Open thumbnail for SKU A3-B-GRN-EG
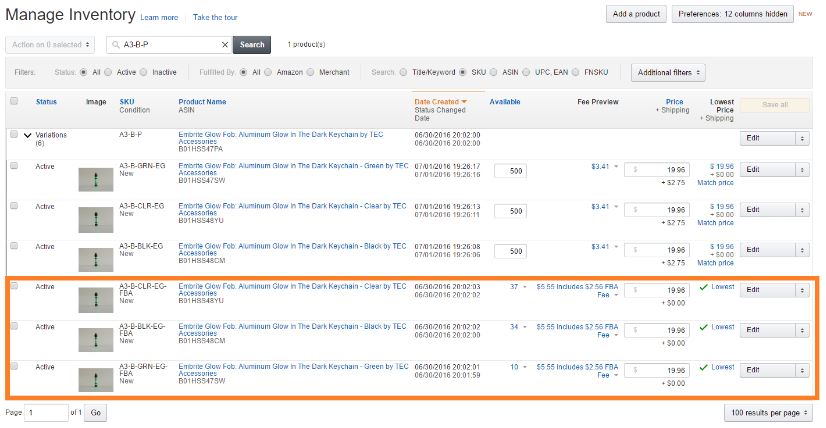 [96, 179]
